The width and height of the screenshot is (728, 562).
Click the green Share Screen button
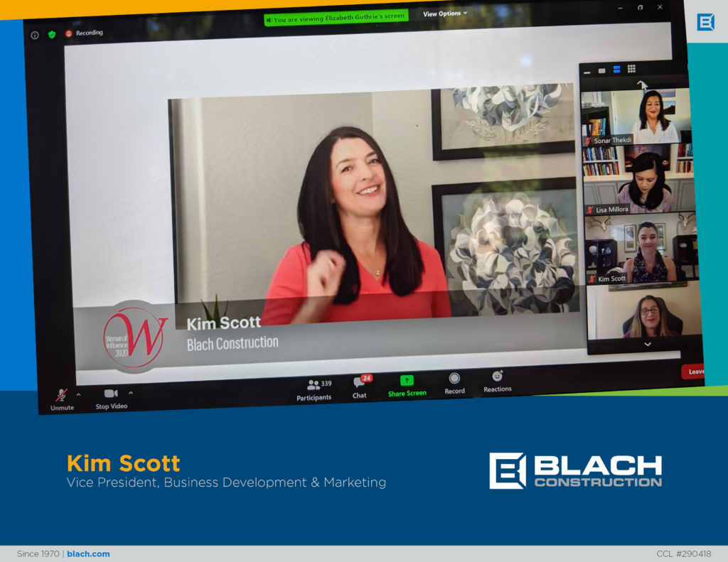tap(407, 386)
